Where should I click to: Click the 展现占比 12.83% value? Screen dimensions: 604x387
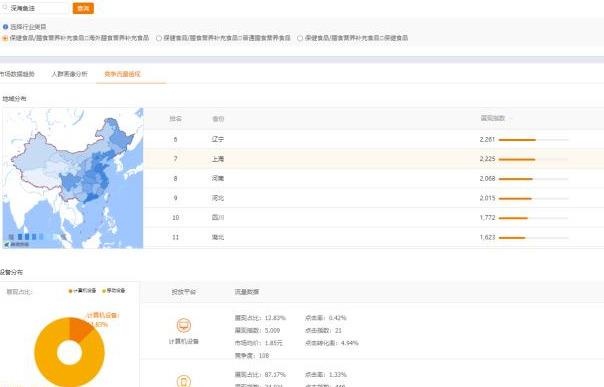(x=260, y=318)
